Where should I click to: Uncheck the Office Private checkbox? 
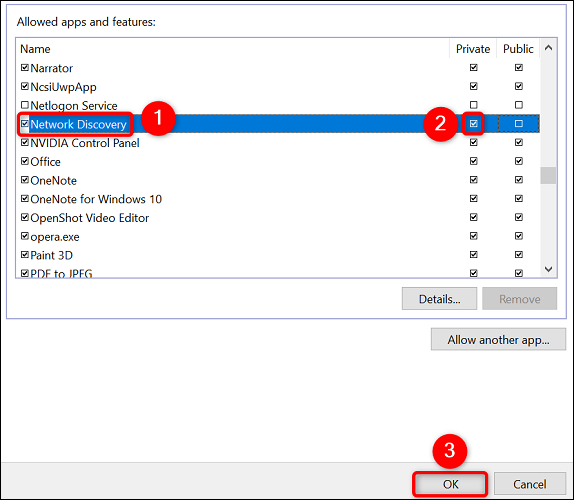pyautogui.click(x=473, y=161)
